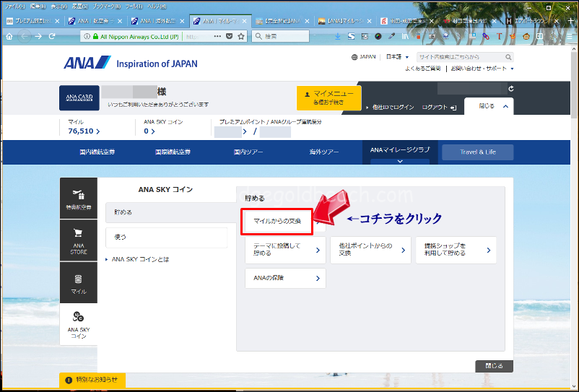
Task: Open page actions three-dot menu
Action: coord(217,36)
